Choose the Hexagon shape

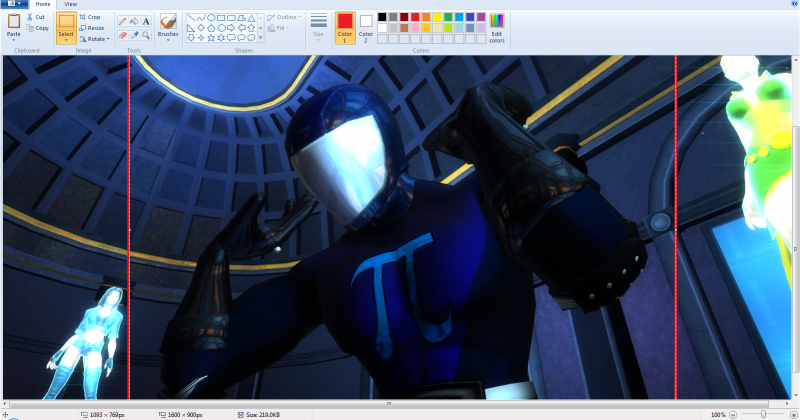coord(221,28)
